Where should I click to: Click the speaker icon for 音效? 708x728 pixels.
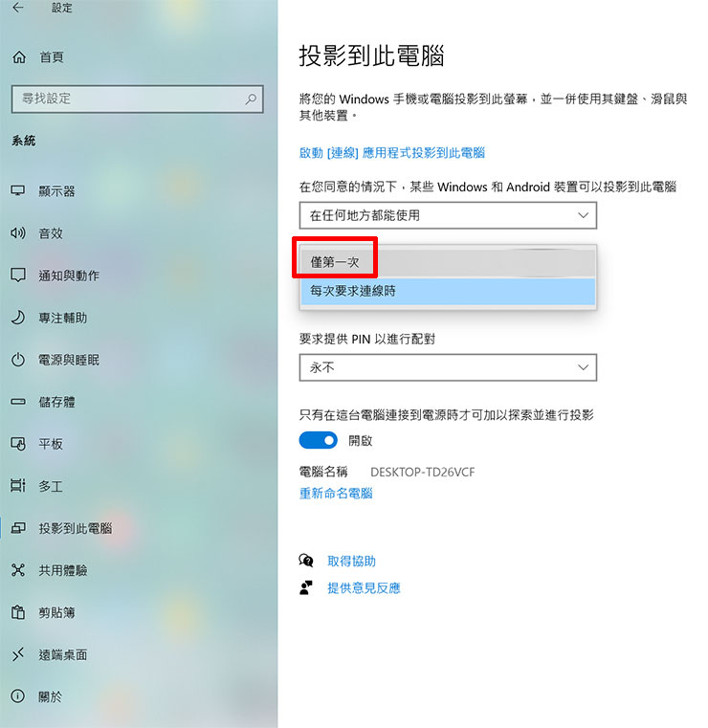(18, 233)
